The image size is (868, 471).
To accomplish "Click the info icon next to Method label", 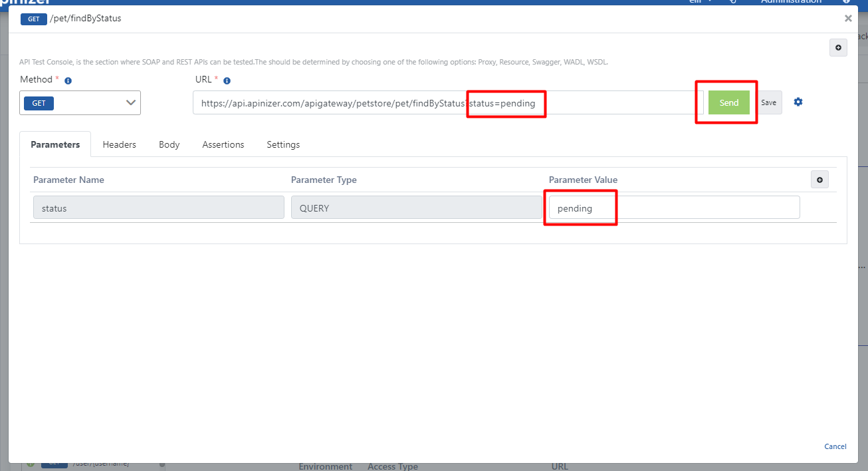I will point(68,80).
